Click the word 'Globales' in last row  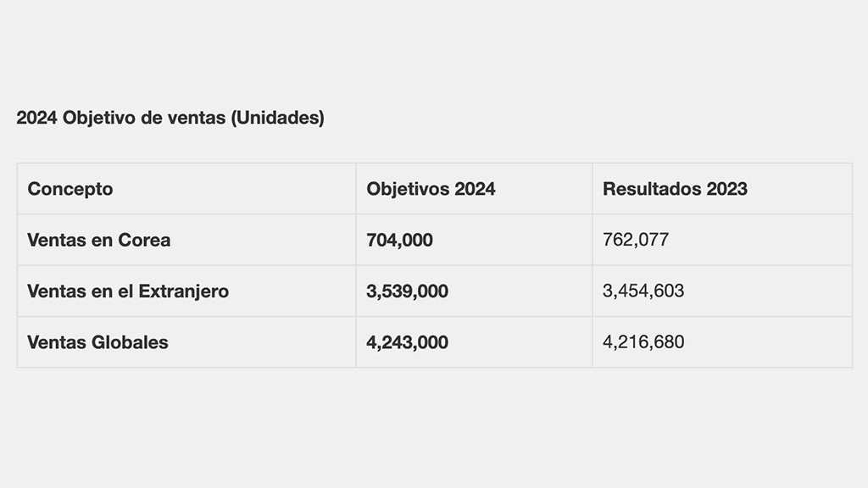[x=130, y=342]
